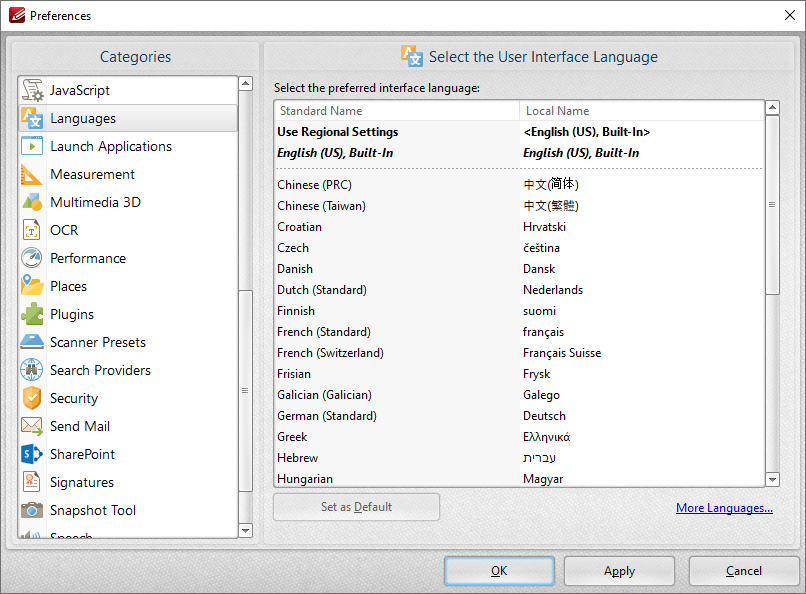
Task: Select Galician (Galician) language
Action: [x=519, y=395]
